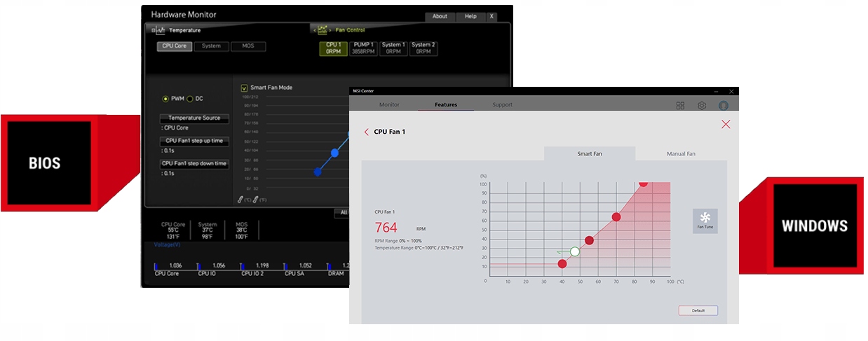Viewport: 868px width, 341px height.
Task: Toggle the Smart Fan Mode checkbox
Action: point(244,88)
